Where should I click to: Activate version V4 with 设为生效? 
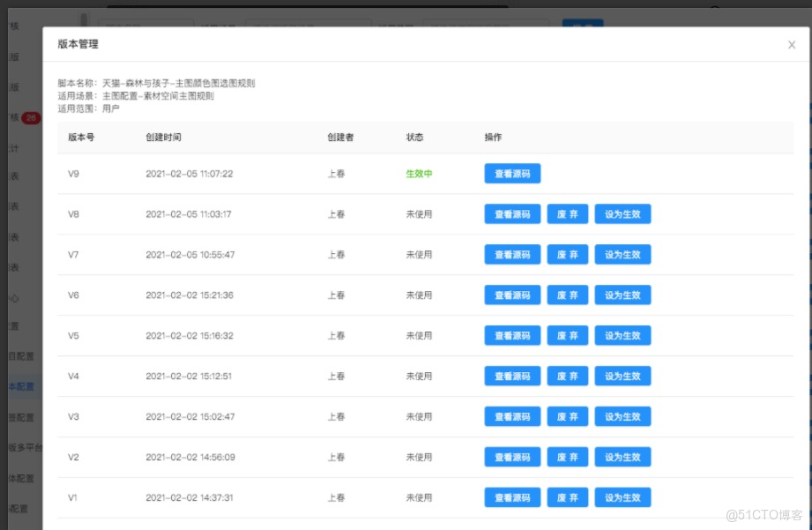(x=623, y=376)
